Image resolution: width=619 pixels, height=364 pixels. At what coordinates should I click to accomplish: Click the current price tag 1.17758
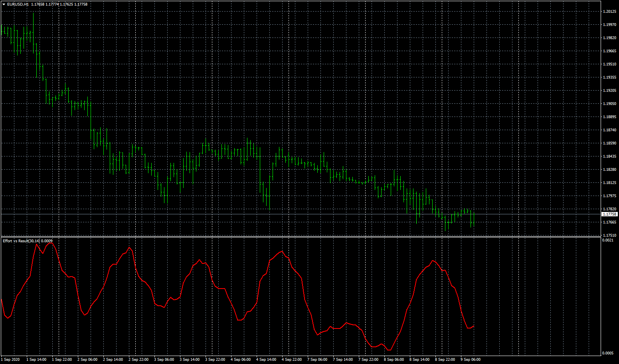tap(609, 214)
